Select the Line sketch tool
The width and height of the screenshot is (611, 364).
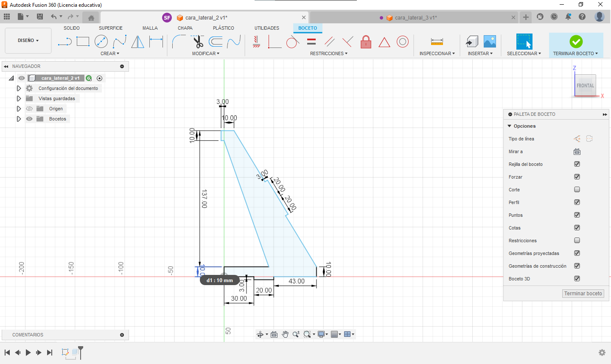(64, 42)
